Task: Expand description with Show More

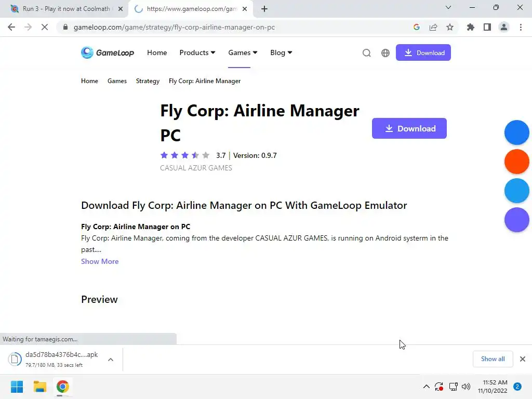Action: pyautogui.click(x=100, y=261)
